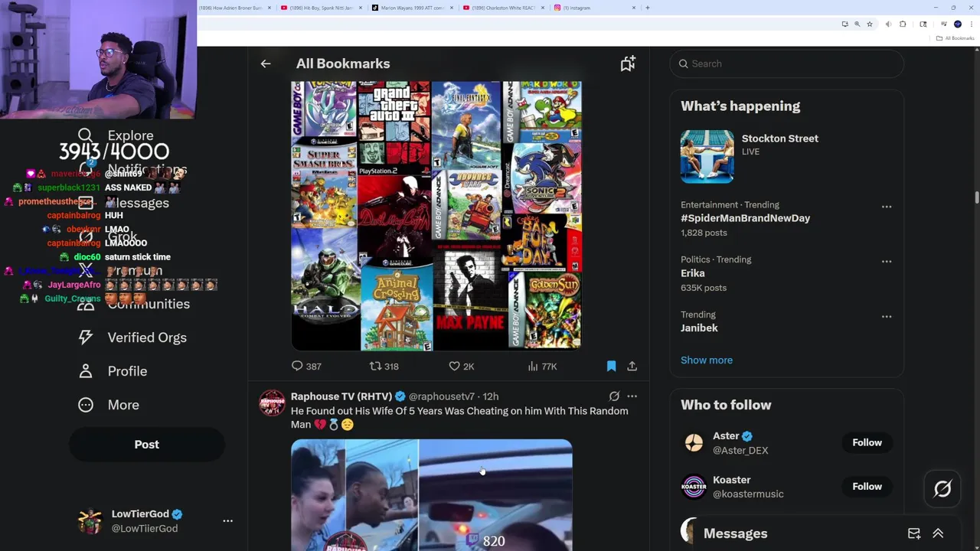
Task: Click the 12h timestamp on Raphouse post
Action: 490,396
